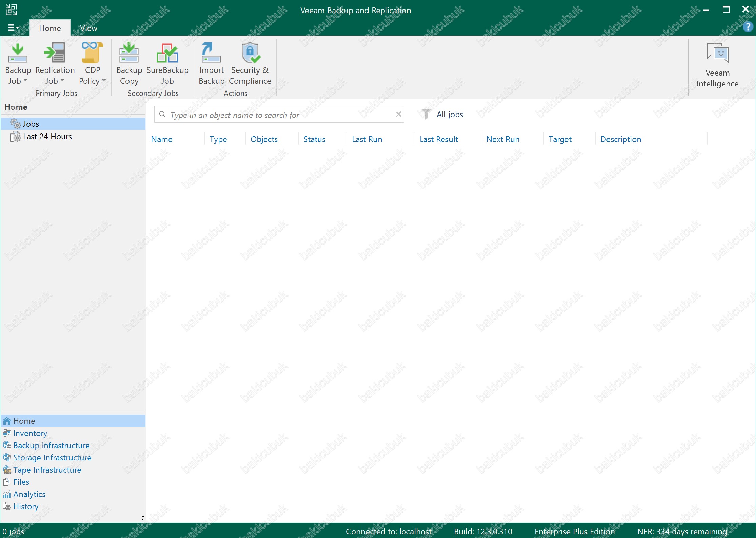
Task: Open the Files view
Action: tap(21, 482)
